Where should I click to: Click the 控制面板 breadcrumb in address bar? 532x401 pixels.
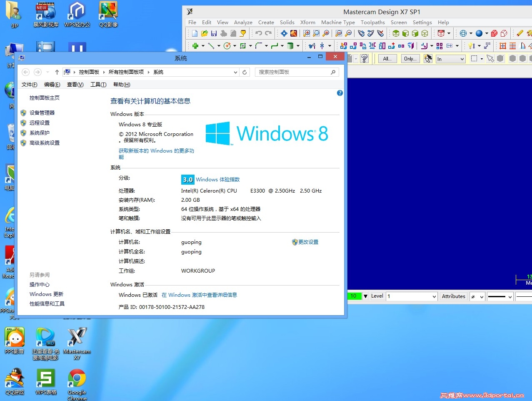pos(89,72)
